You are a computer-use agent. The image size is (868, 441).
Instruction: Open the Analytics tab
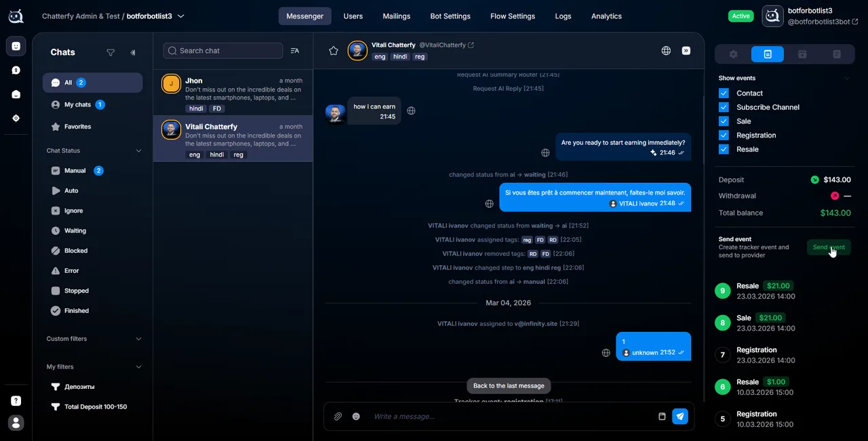pos(606,16)
